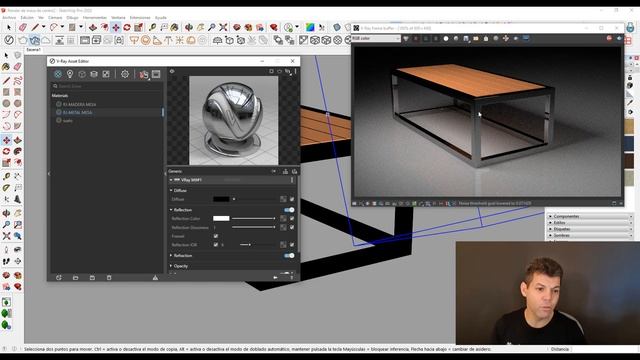Image resolution: width=640 pixels, height=360 pixels.
Task: Open Materials category in Asset Editor
Action: coord(58,74)
